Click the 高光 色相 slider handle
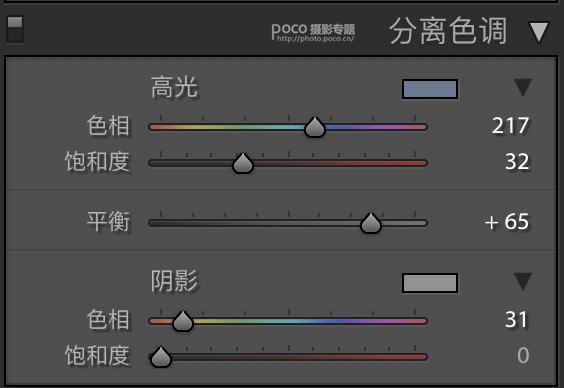Image resolution: width=564 pixels, height=388 pixels. pos(315,127)
